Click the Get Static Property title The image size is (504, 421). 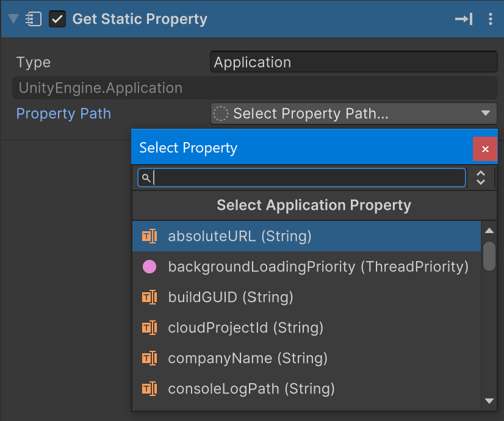140,19
